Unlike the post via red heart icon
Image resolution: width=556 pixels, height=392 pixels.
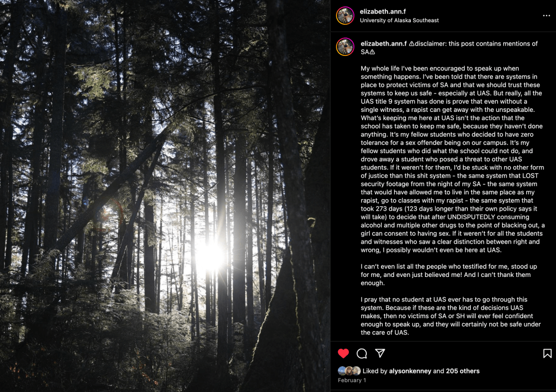click(343, 353)
